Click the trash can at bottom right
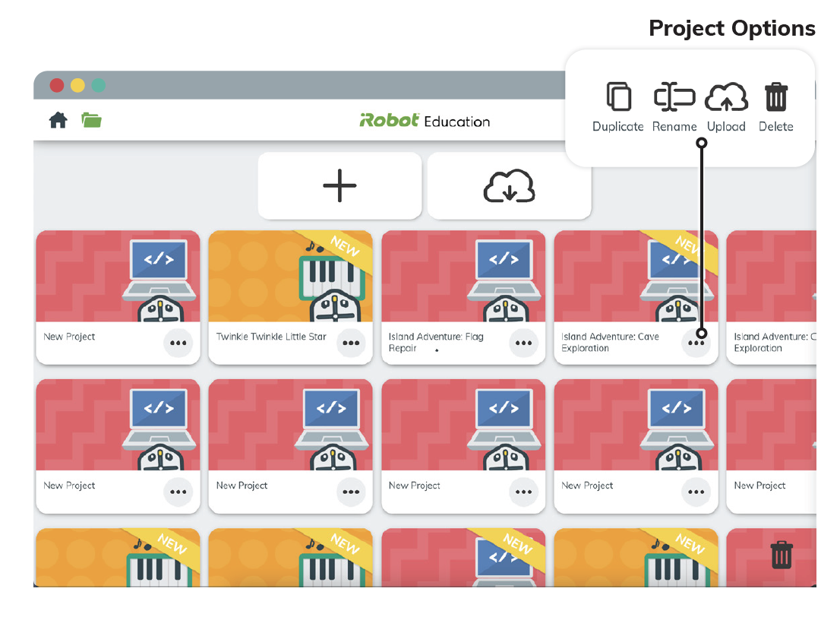Screen dimensions: 840x617 pyautogui.click(x=782, y=555)
